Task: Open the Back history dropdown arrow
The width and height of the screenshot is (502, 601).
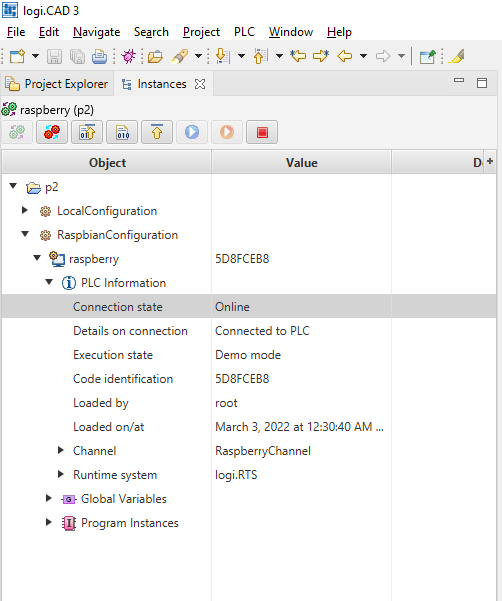Action: pos(363,56)
